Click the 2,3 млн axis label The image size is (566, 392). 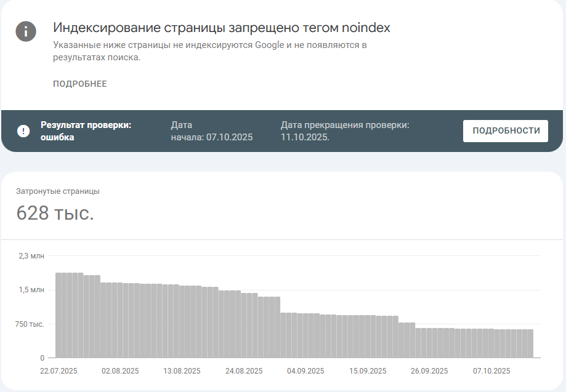click(x=31, y=255)
